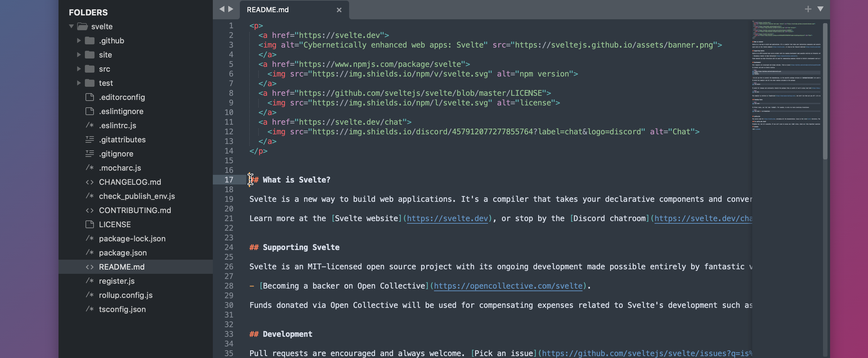
Task: Click the README.md markup icon in sidebar
Action: 90,267
